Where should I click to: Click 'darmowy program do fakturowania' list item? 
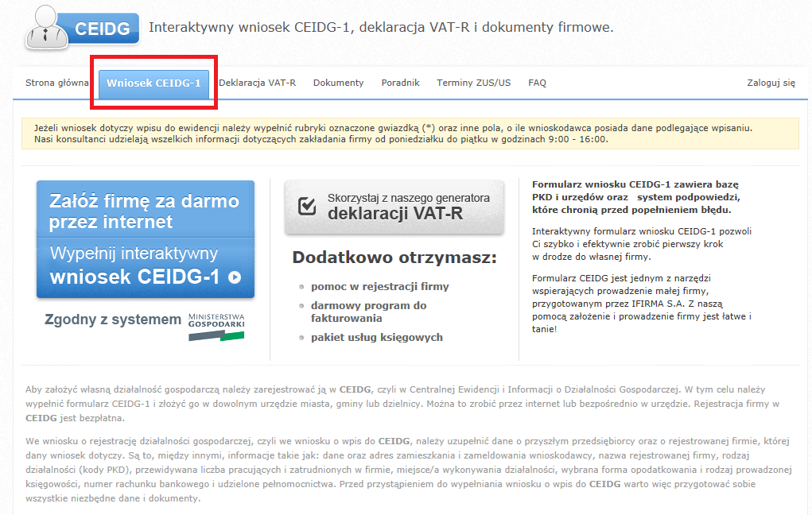click(x=369, y=312)
